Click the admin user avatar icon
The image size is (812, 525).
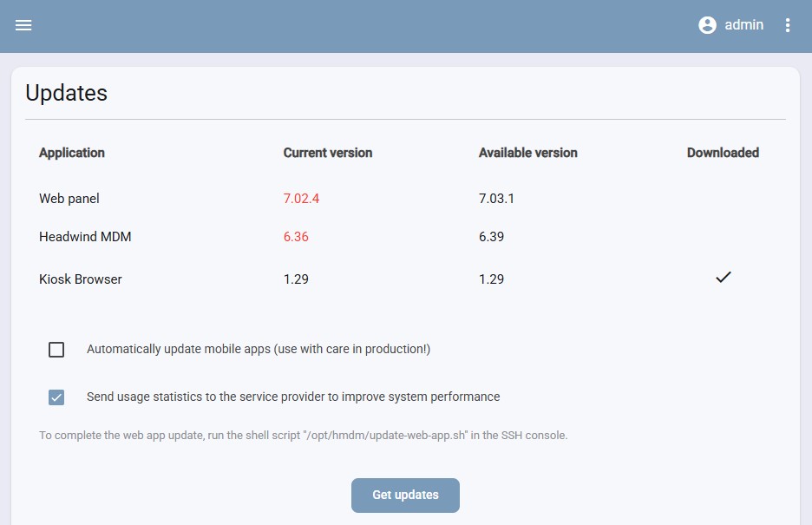coord(707,25)
